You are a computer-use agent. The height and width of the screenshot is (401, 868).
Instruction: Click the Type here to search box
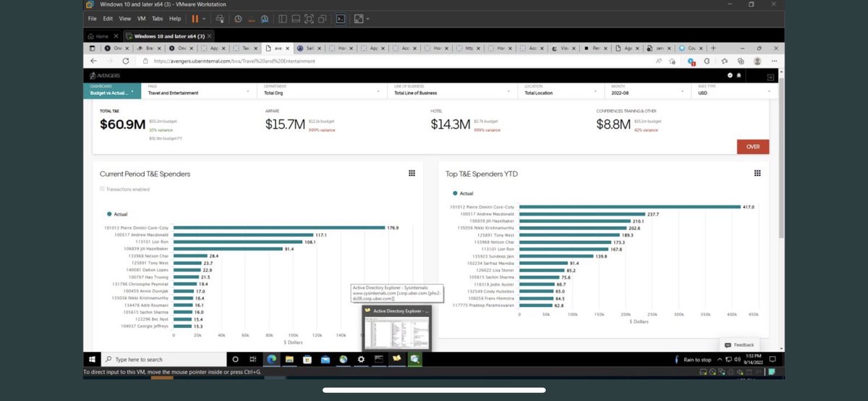point(164,359)
